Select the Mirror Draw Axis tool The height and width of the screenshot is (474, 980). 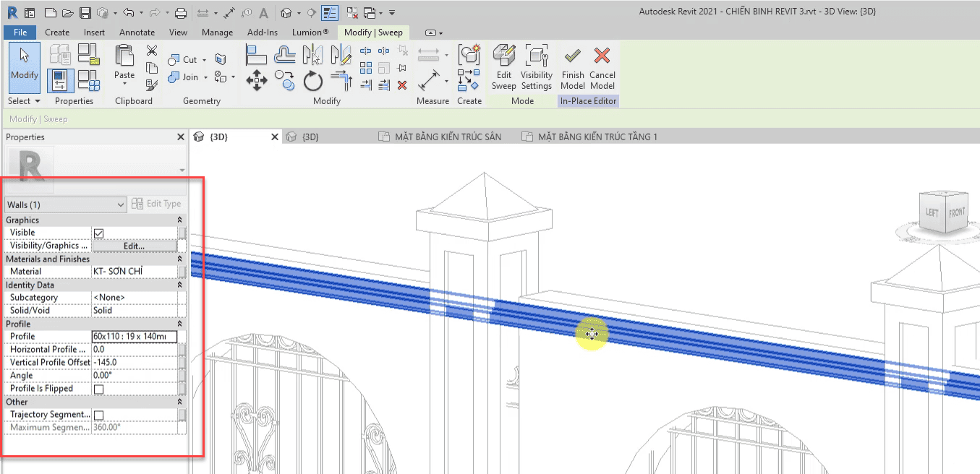340,54
